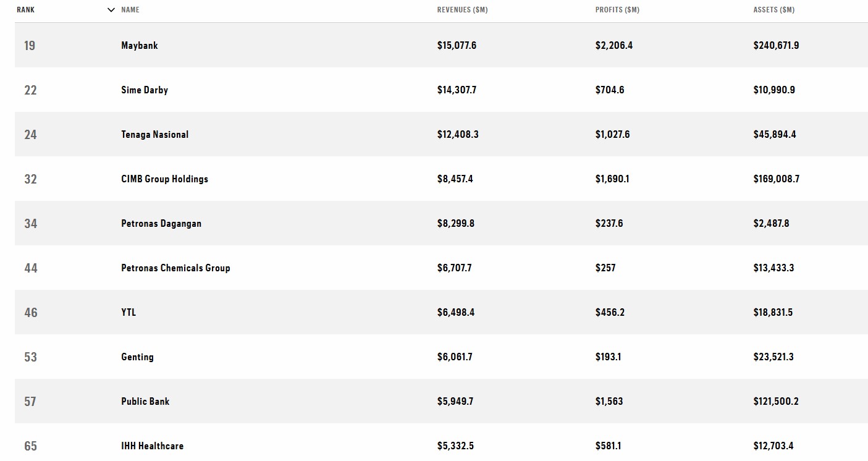Click Petronas Dagangan company name
This screenshot has width=868, height=461.
click(x=161, y=224)
